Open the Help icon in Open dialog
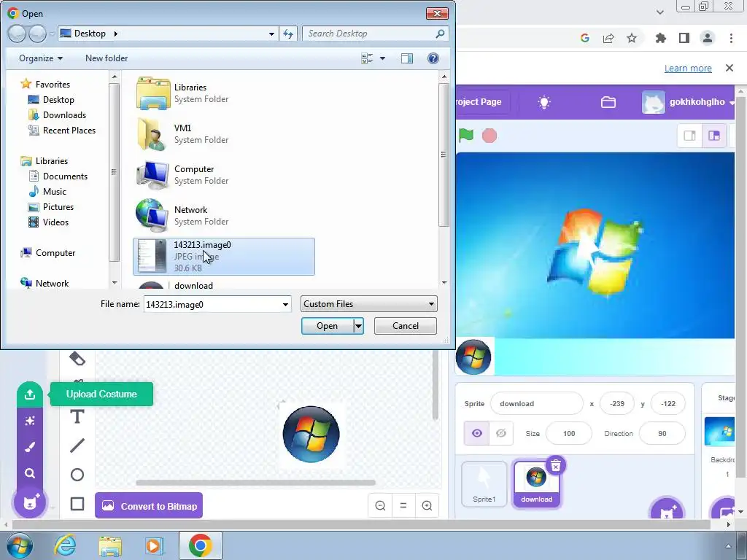 click(x=433, y=58)
